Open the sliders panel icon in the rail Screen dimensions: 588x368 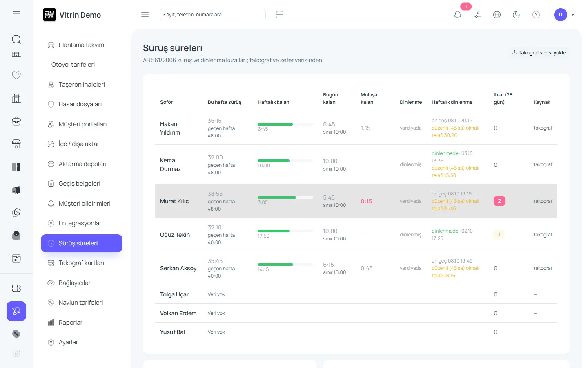click(x=16, y=258)
